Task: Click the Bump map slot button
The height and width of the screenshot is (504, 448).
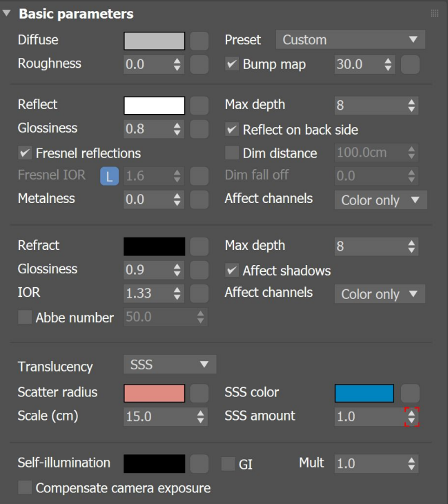Action: (410, 65)
